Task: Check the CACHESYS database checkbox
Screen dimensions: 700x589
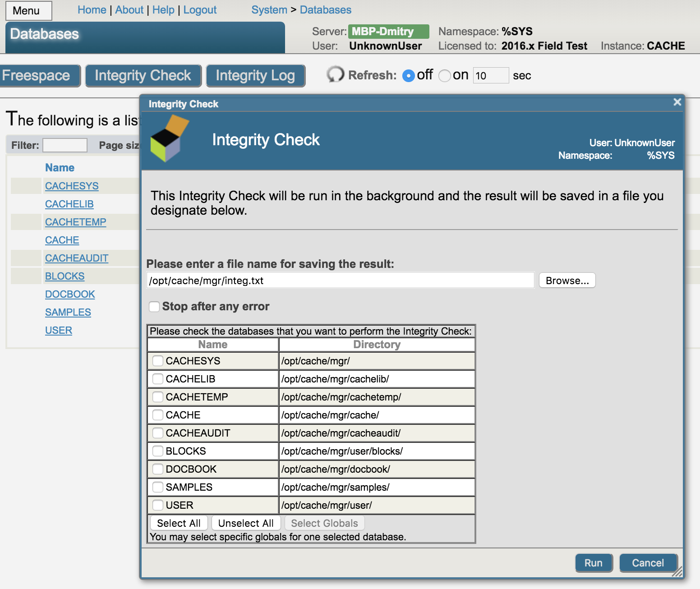Action: (158, 361)
